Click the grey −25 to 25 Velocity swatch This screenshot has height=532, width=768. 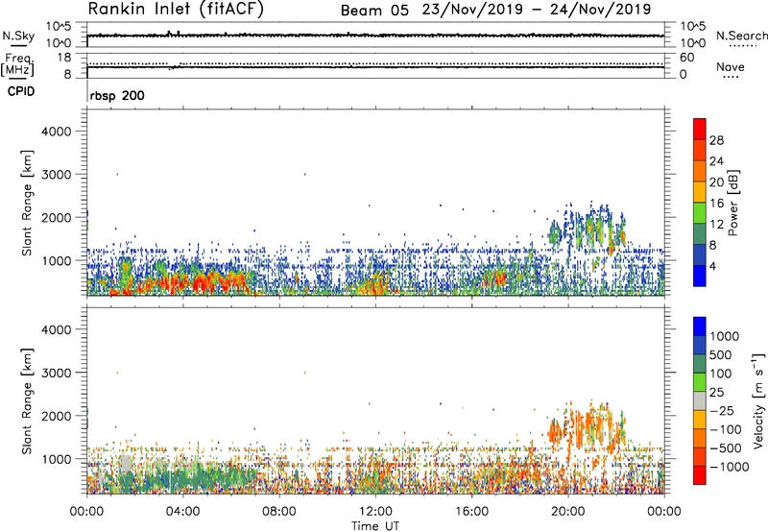[700, 400]
